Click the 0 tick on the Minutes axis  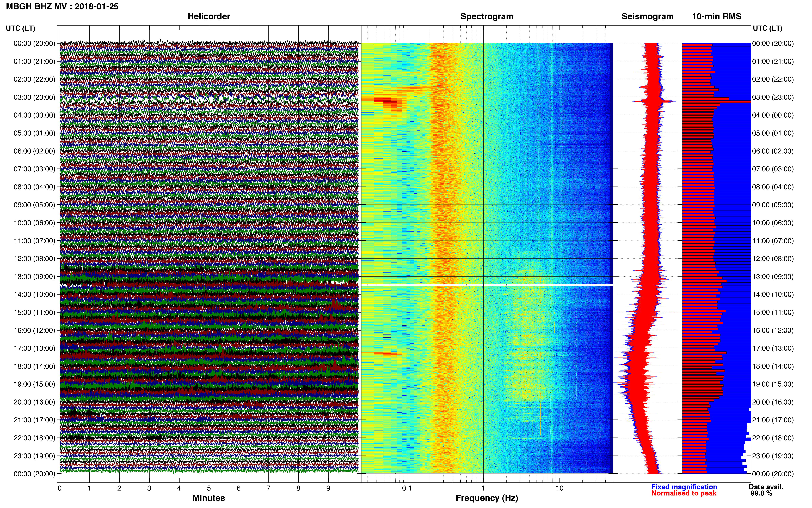[x=60, y=488]
